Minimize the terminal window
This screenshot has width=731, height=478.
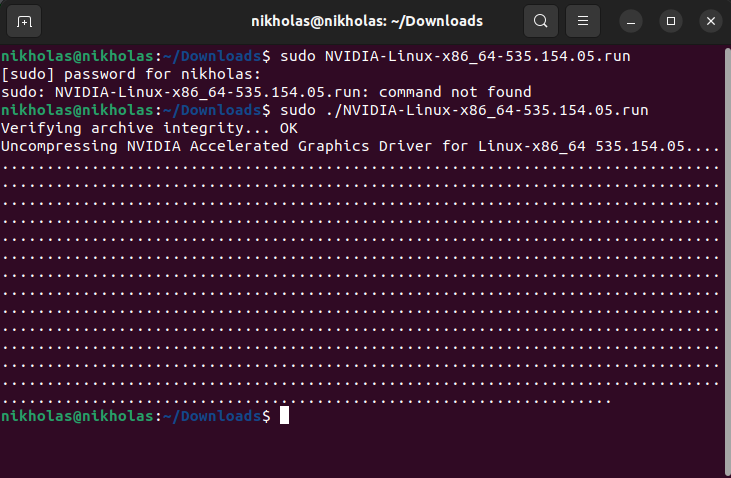(x=631, y=21)
